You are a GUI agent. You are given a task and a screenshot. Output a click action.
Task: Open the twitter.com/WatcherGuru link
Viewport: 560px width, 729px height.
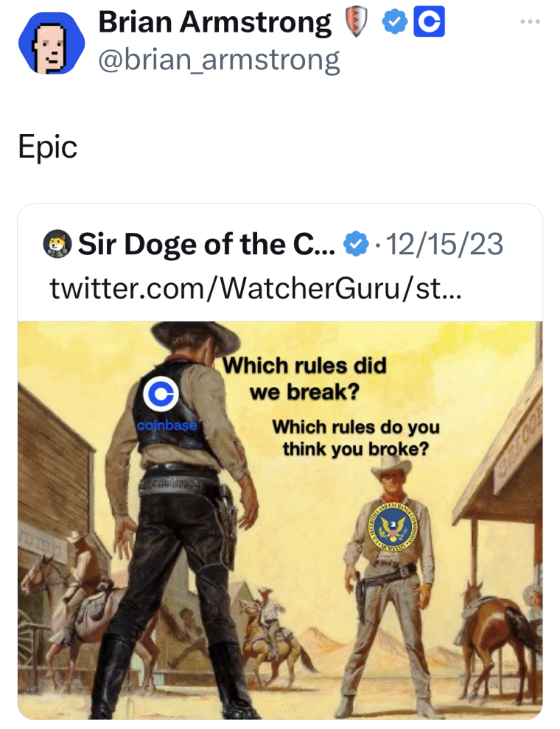click(256, 289)
